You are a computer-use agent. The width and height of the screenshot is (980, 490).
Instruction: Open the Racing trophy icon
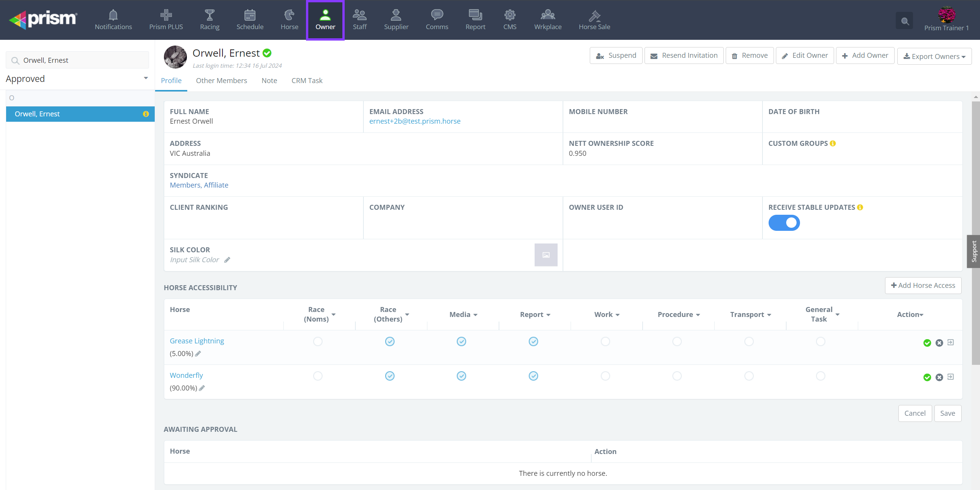pyautogui.click(x=209, y=15)
